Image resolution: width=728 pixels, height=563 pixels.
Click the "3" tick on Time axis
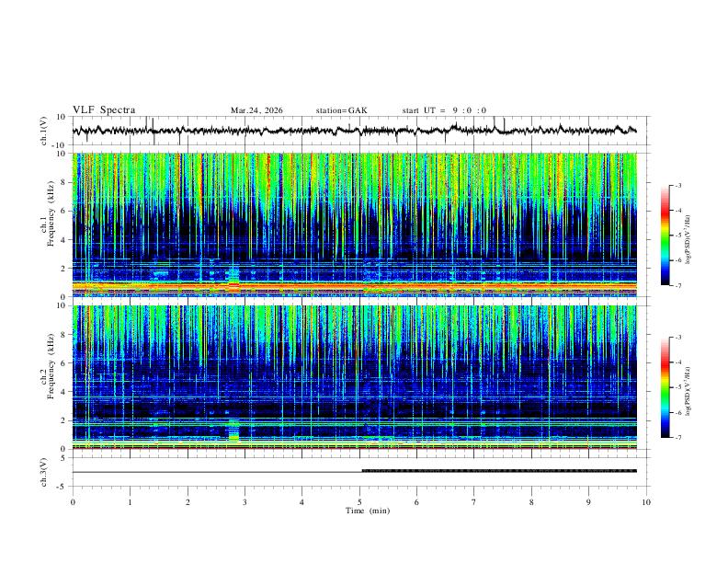(x=245, y=502)
